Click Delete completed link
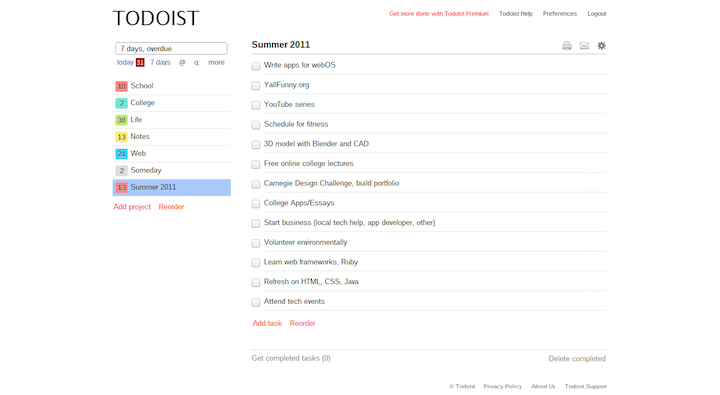Viewport: 720px width, 395px height. point(577,359)
